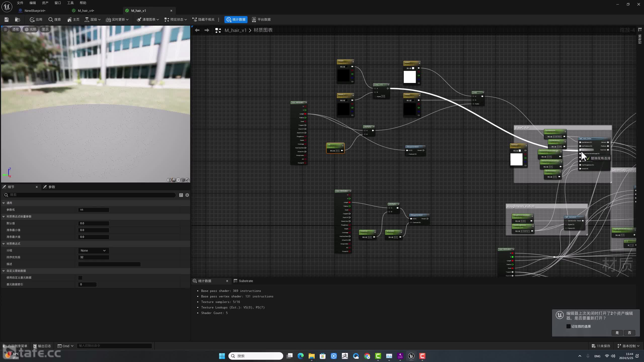This screenshot has height=362, width=644.
Task: Click the black color2 node preview swatch
Action: [410, 109]
